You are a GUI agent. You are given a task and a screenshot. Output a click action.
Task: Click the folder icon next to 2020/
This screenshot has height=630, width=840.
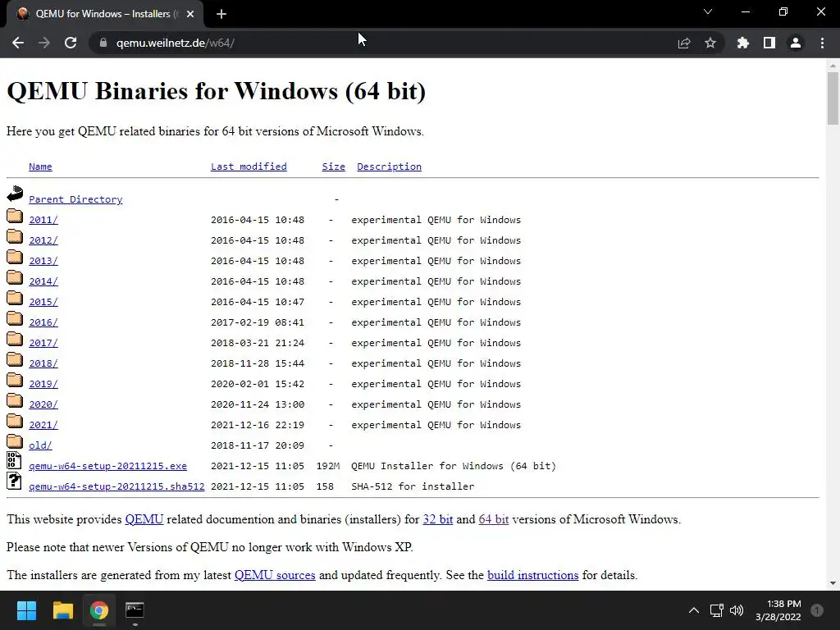[15, 400]
